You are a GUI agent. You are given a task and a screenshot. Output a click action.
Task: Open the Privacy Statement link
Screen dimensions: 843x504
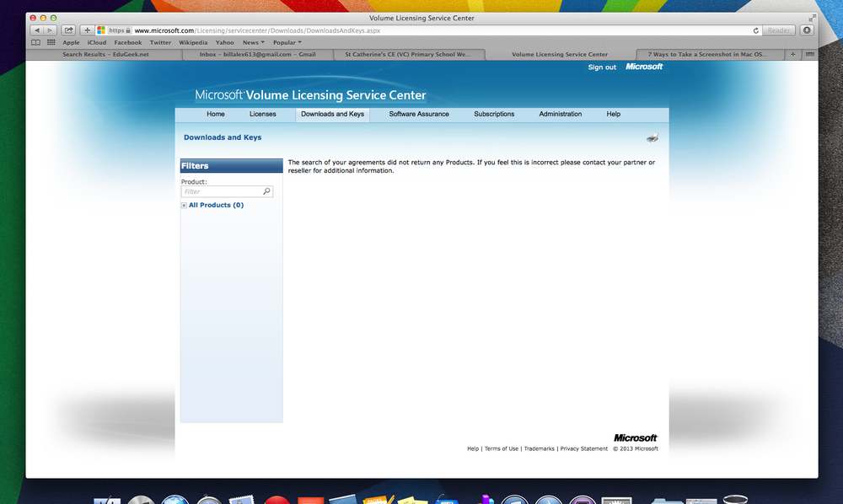click(584, 448)
